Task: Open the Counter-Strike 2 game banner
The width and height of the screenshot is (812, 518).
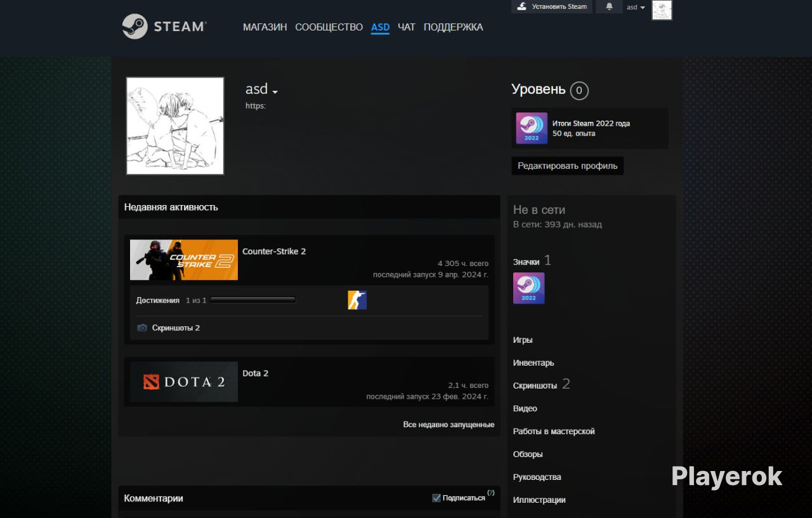Action: (x=184, y=260)
